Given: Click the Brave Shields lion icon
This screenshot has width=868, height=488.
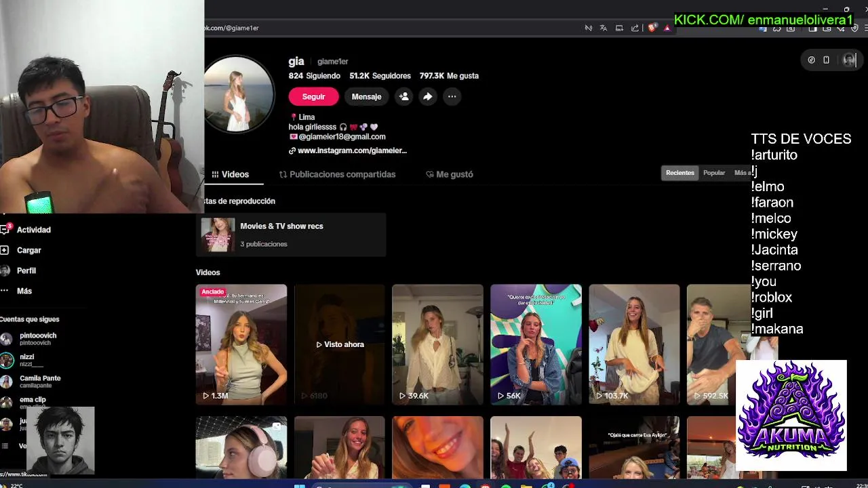Looking at the screenshot, I should [652, 28].
